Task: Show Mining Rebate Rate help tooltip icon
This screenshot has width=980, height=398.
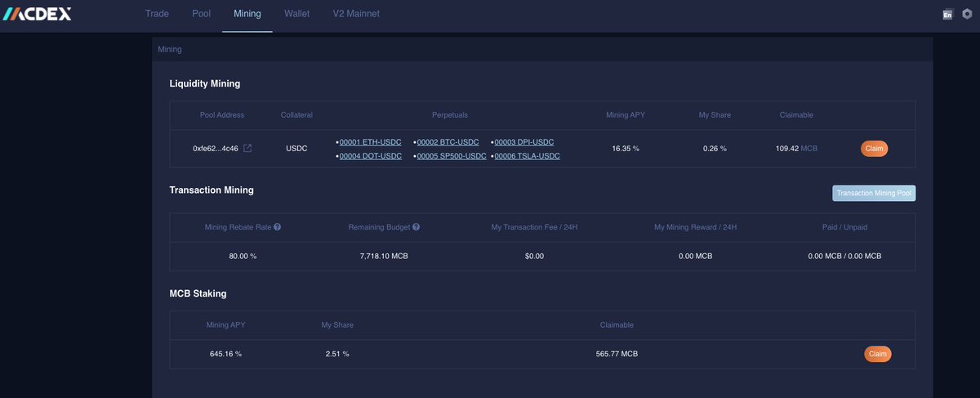Action: 278,226
